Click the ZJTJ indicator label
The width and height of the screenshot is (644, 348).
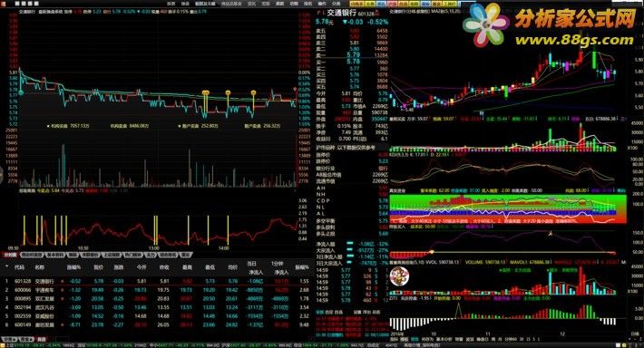[x=393, y=298]
